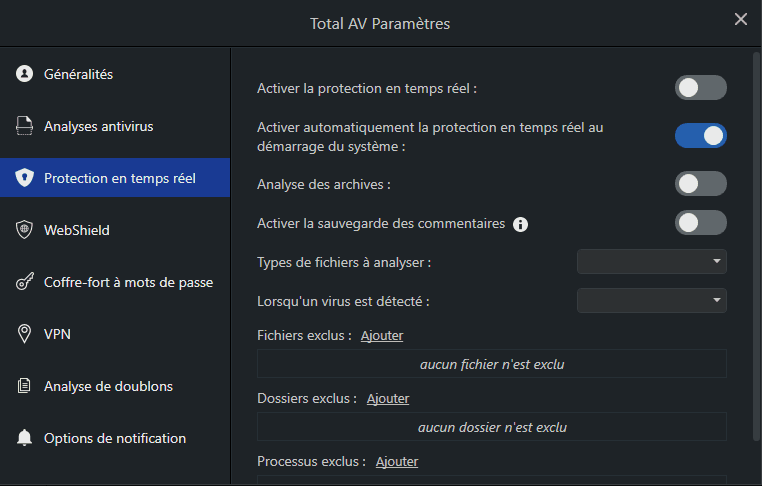Disable automatic protection at system startup
Image resolution: width=762 pixels, height=486 pixels.
(700, 136)
